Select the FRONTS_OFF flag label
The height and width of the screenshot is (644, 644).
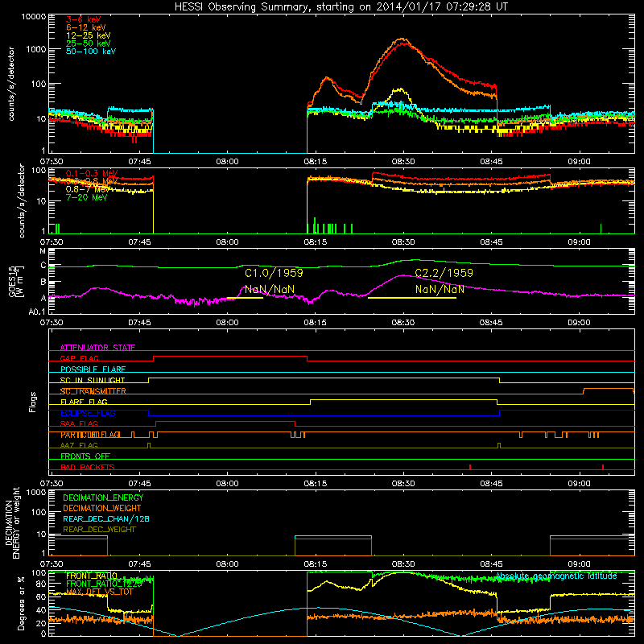point(85,456)
